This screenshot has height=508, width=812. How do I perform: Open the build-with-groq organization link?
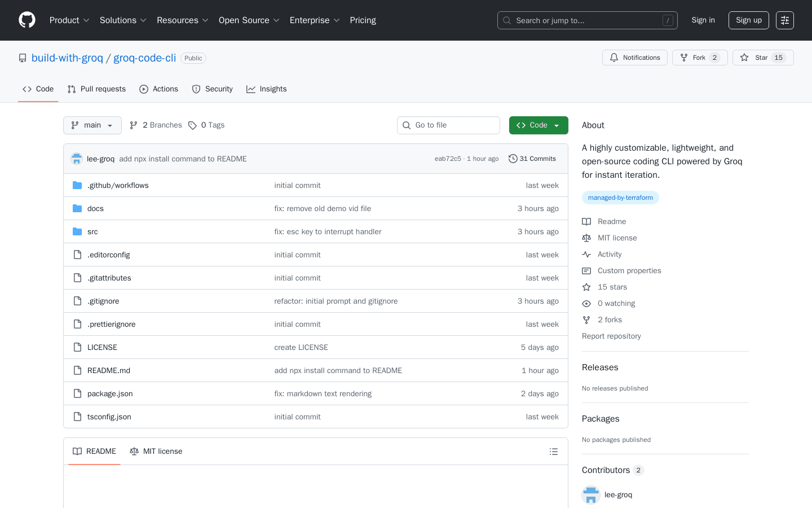(x=67, y=58)
